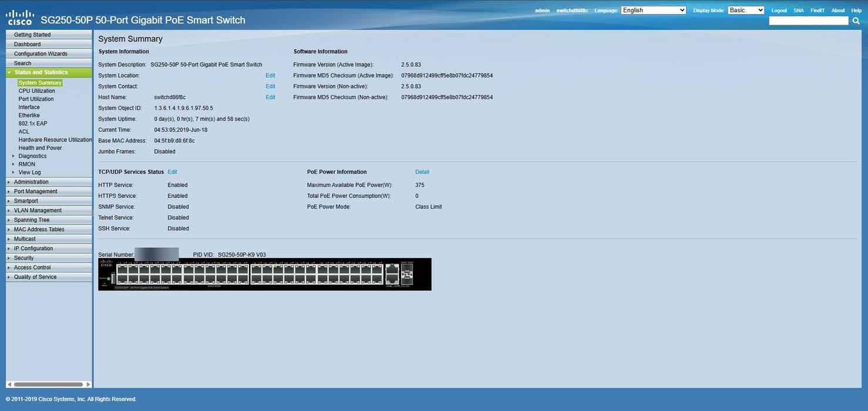Screen dimensions: 868x411
Task: Click the search magnifier icon
Action: [x=856, y=21]
